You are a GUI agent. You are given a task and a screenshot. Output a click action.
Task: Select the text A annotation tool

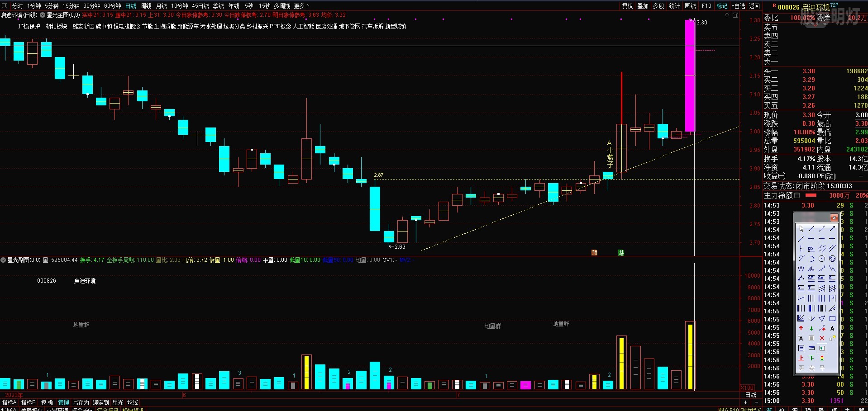pos(832,328)
